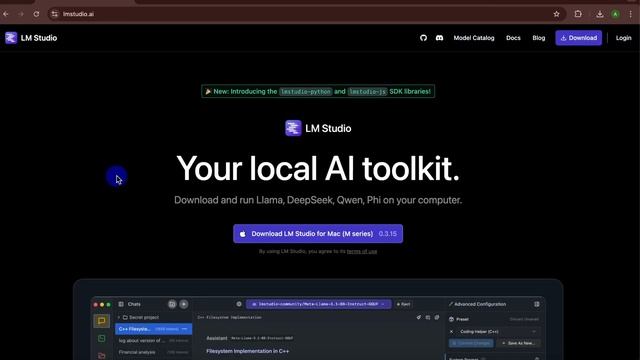The height and width of the screenshot is (360, 640).
Task: Select the C++ Filesystem chat in preview
Action: click(153, 329)
